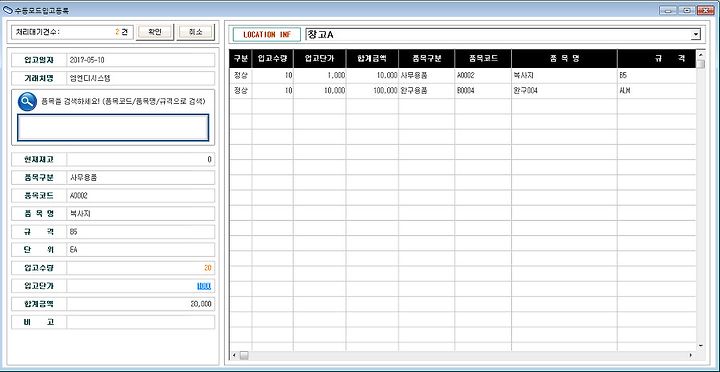Click the 취소 cancel button

click(x=195, y=32)
